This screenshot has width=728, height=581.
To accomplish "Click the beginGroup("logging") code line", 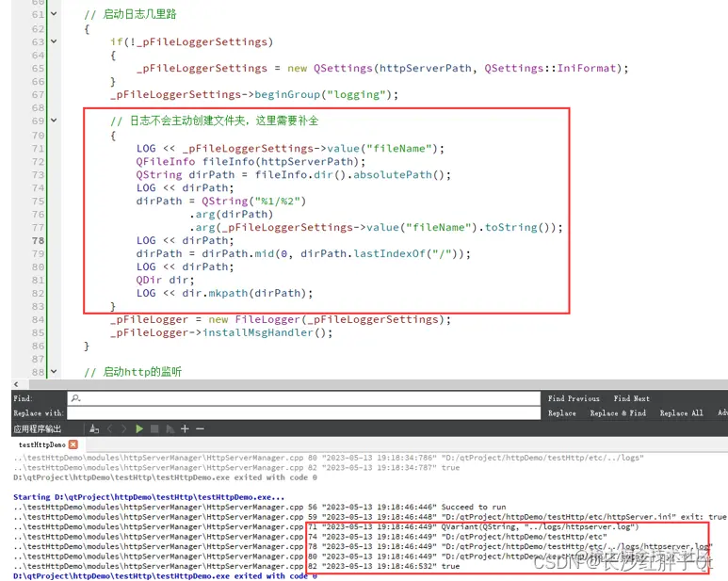I will click(254, 95).
